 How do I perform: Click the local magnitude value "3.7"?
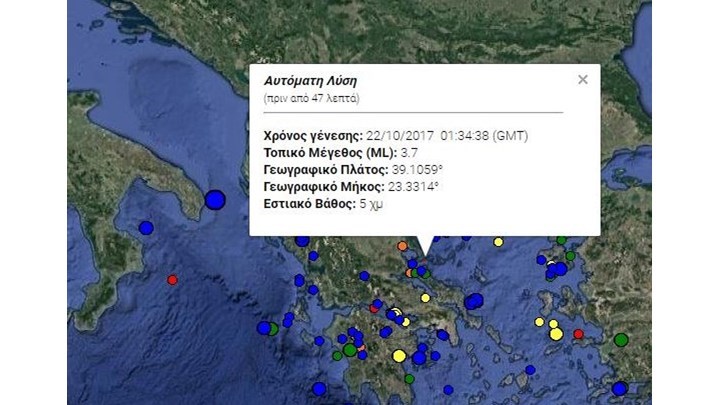(x=409, y=153)
